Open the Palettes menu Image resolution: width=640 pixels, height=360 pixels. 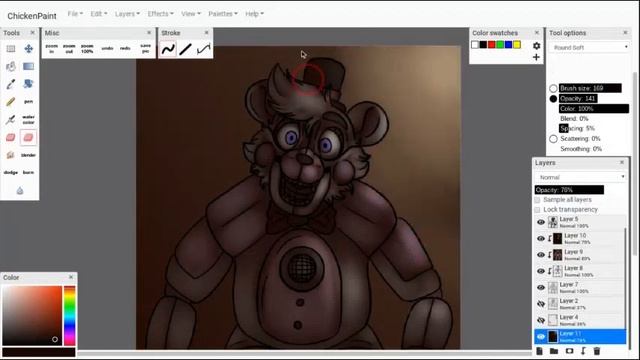pyautogui.click(x=223, y=14)
